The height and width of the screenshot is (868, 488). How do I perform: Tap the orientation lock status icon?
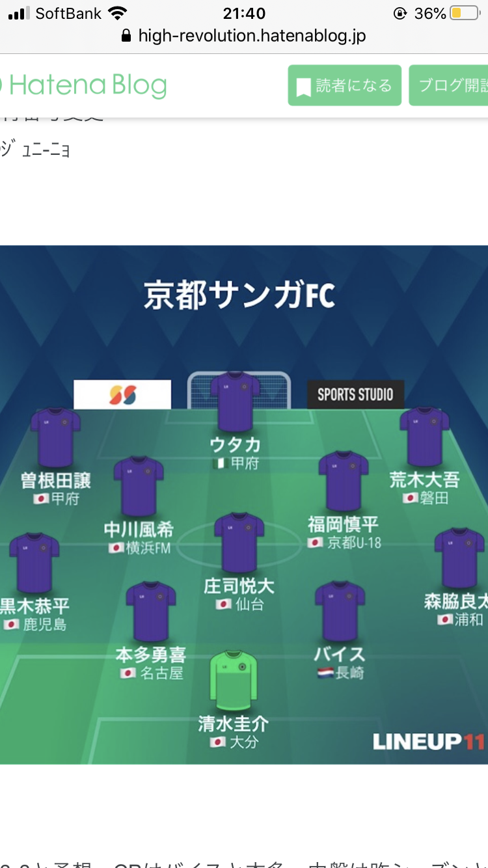pos(400,13)
